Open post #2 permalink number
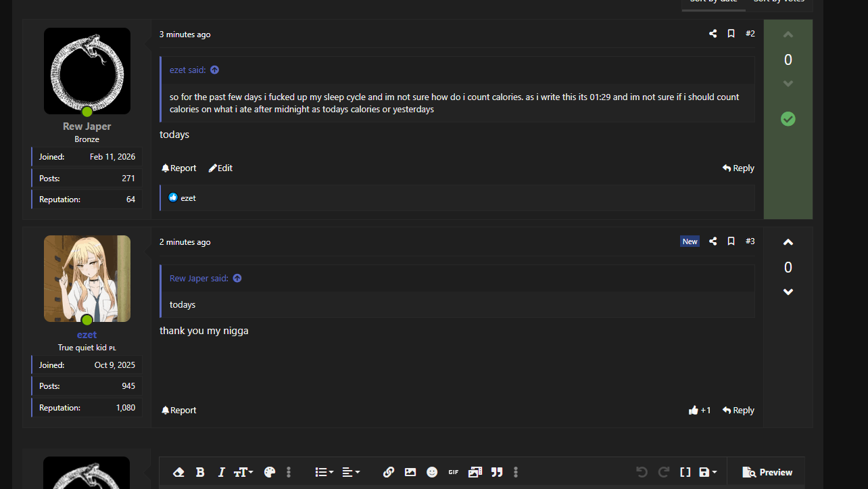868x489 pixels. point(750,34)
